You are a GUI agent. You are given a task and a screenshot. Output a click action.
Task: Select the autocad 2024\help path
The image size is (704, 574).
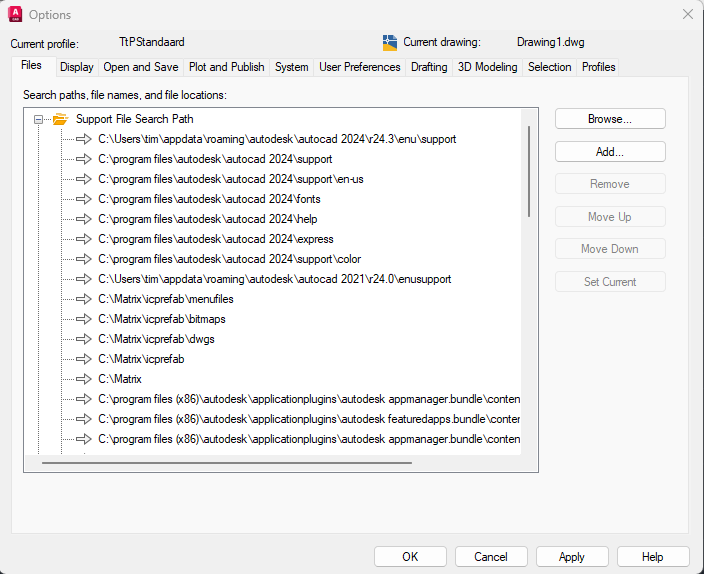click(208, 219)
